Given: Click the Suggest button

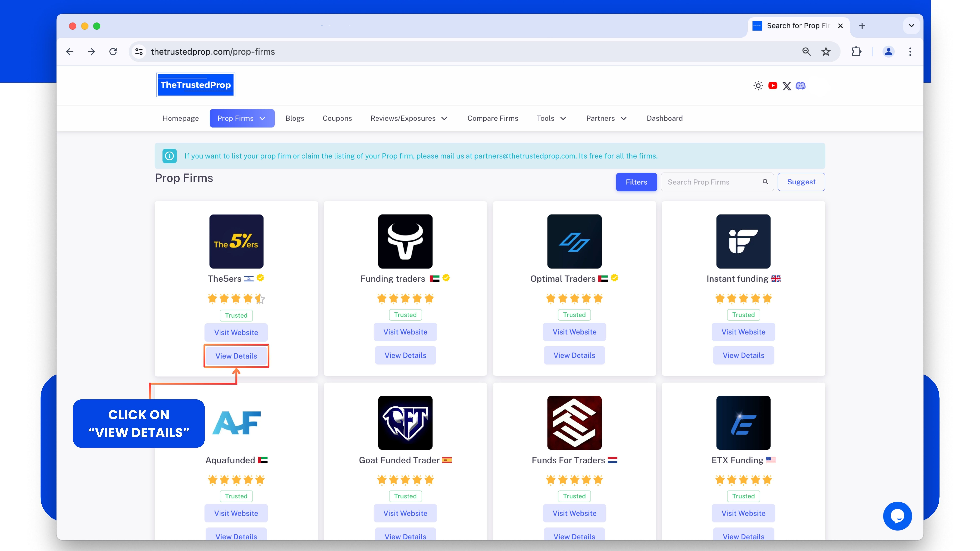Looking at the screenshot, I should tap(801, 182).
